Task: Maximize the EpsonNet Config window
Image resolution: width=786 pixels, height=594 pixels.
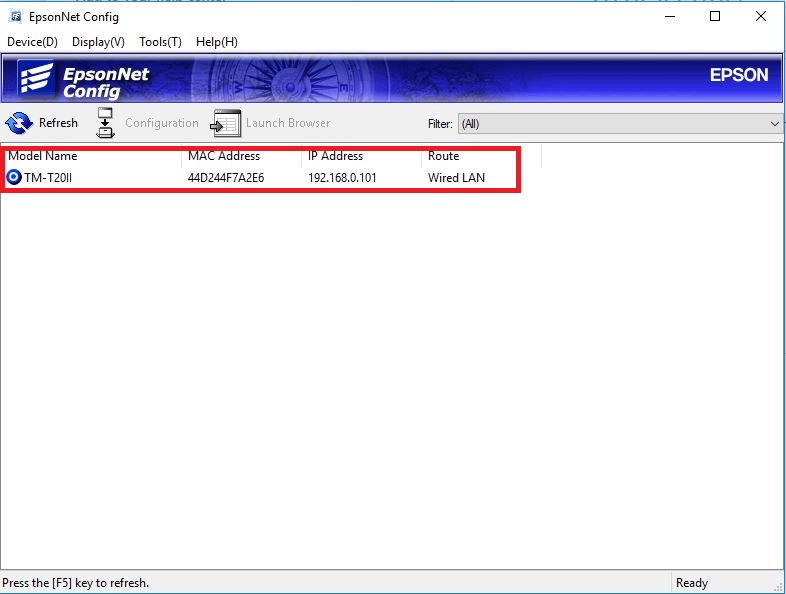Action: point(715,17)
